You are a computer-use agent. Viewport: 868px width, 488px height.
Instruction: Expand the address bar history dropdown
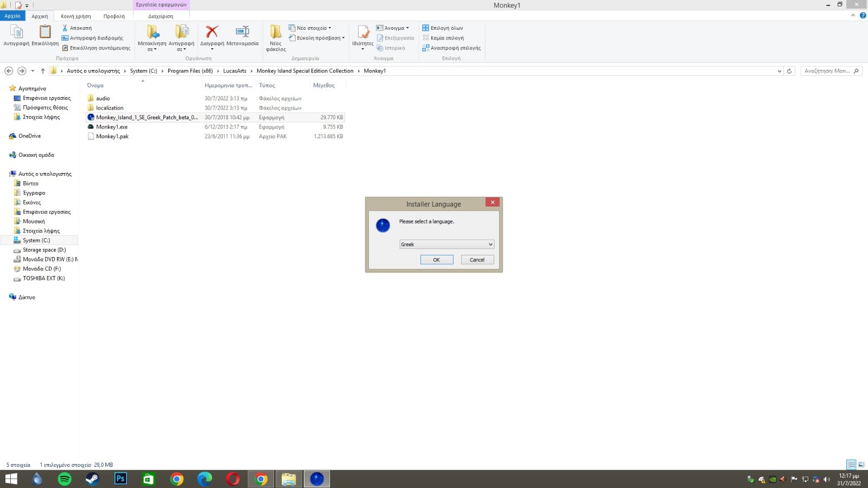(x=780, y=71)
